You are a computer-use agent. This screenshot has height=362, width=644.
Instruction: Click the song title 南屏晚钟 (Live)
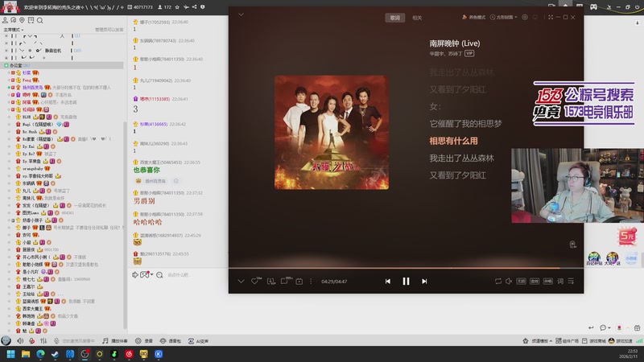(455, 43)
